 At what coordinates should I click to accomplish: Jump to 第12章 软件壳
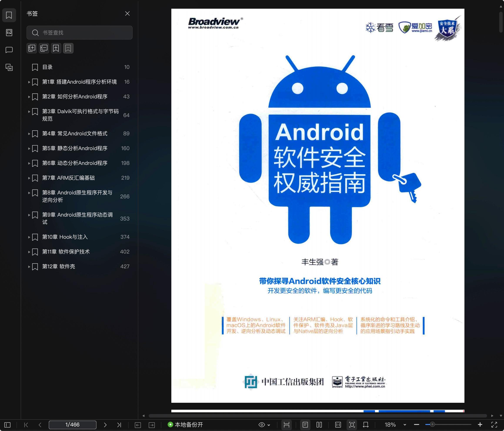click(x=59, y=266)
